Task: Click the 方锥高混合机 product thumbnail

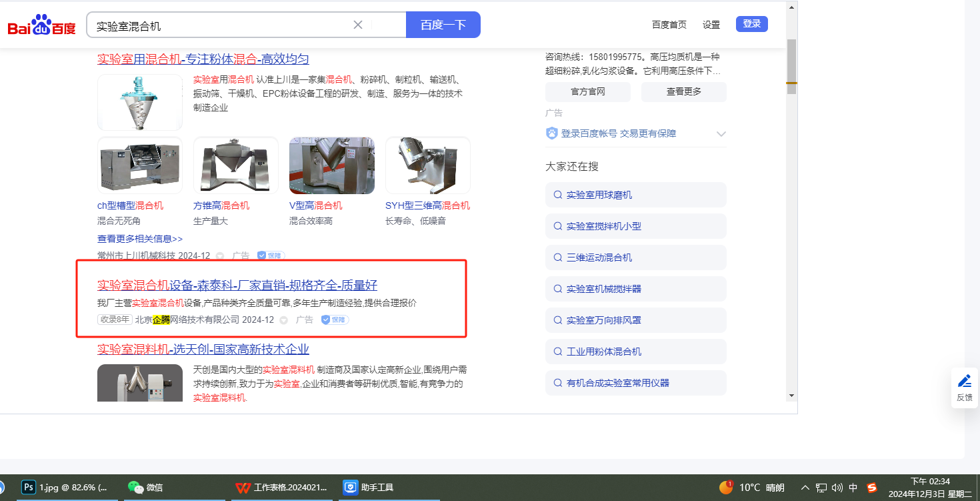Action: pyautogui.click(x=236, y=165)
